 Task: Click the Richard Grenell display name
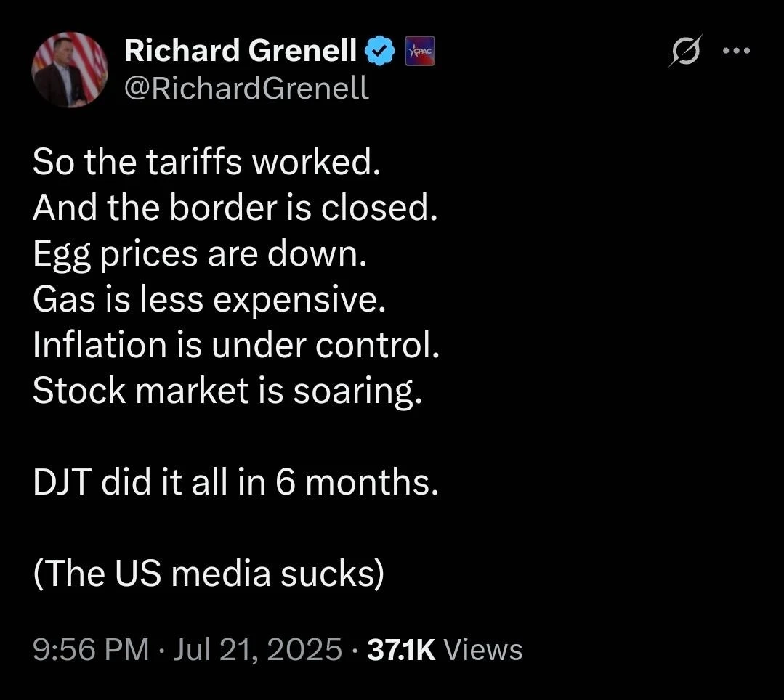click(x=241, y=51)
